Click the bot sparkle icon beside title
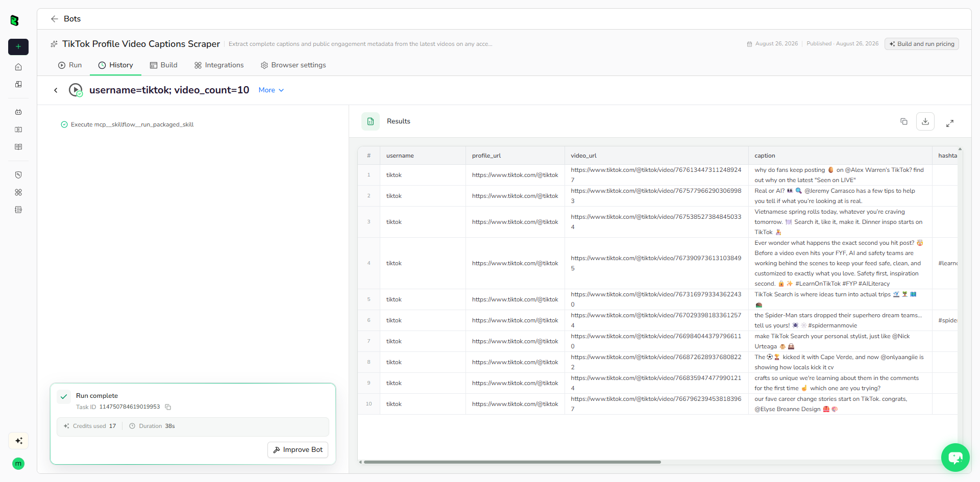 54,44
